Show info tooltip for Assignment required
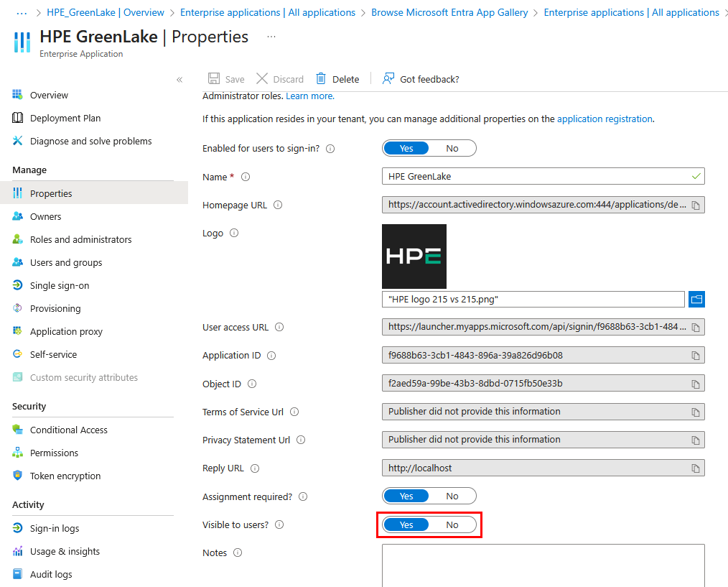 click(303, 496)
